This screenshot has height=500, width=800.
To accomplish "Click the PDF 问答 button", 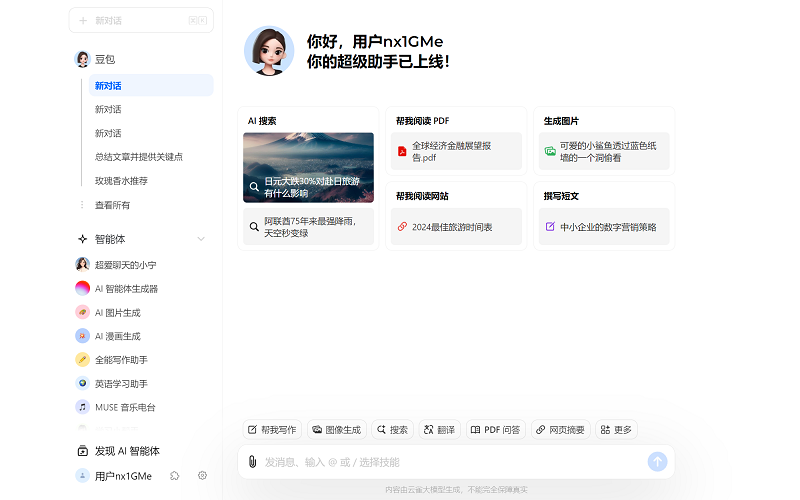I will [496, 429].
